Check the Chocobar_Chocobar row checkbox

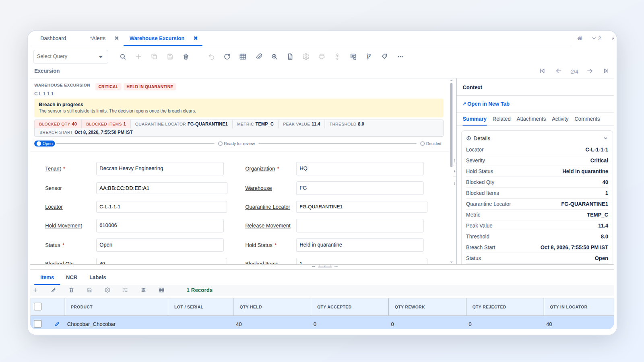point(38,324)
